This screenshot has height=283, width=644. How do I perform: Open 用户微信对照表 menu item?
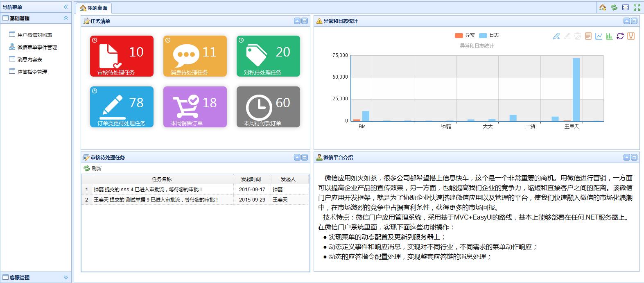pos(35,35)
